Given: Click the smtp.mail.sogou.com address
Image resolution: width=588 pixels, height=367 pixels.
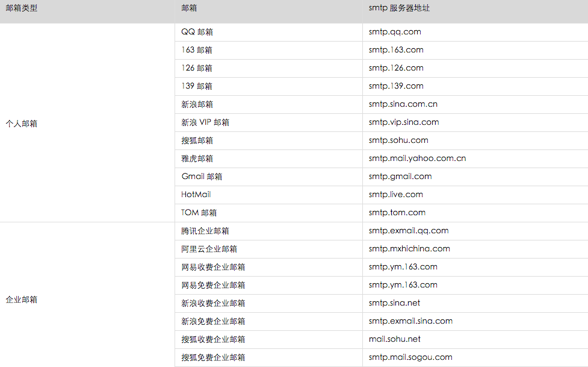Looking at the screenshot, I should (x=410, y=357).
